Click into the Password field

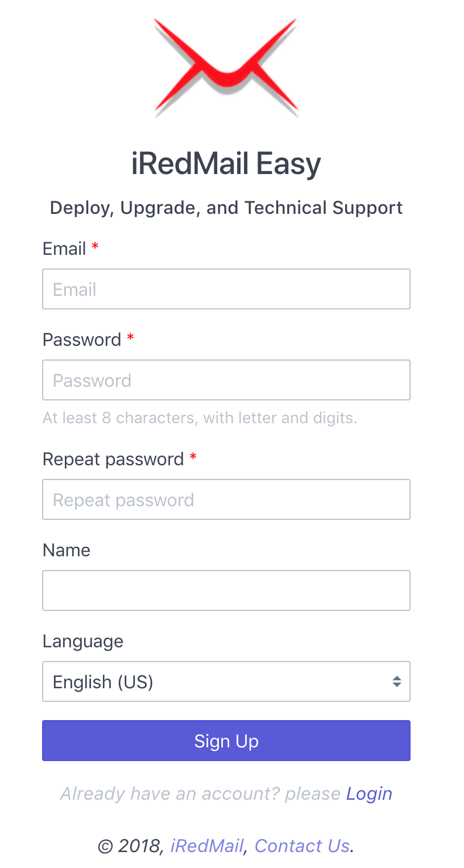[226, 380]
